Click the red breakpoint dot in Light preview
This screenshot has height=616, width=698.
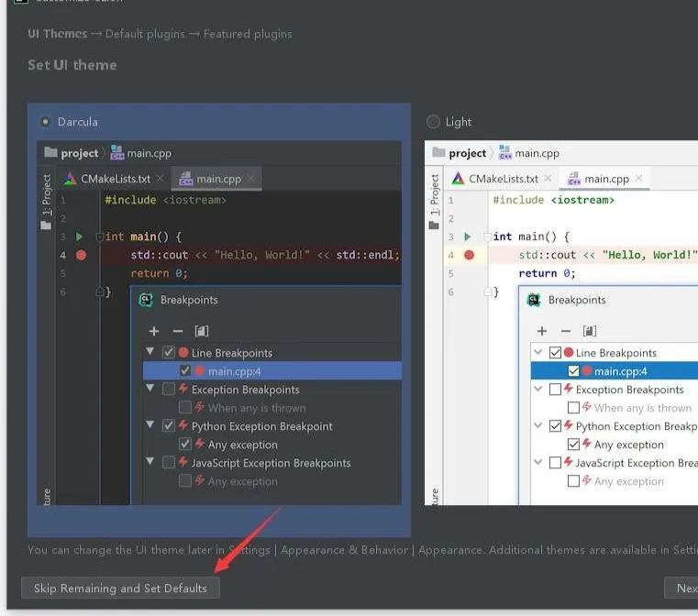click(469, 255)
